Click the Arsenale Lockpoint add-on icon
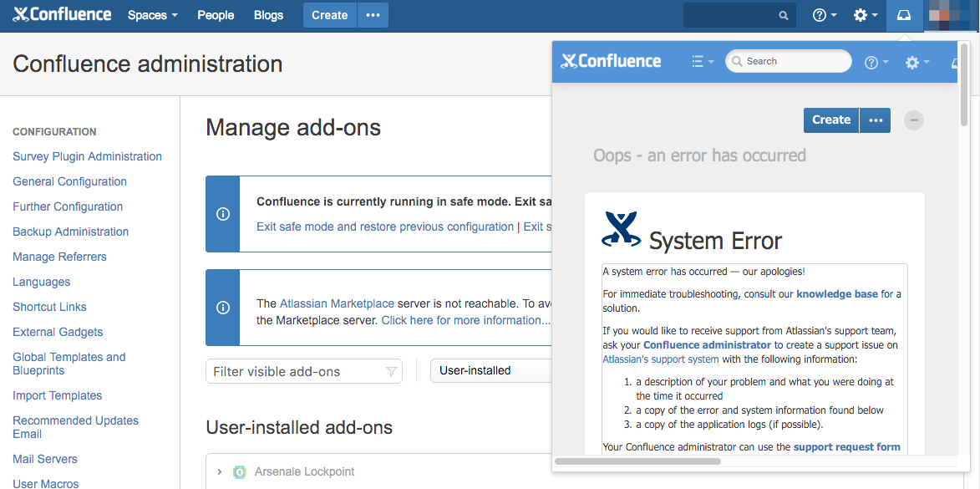 [x=240, y=472]
